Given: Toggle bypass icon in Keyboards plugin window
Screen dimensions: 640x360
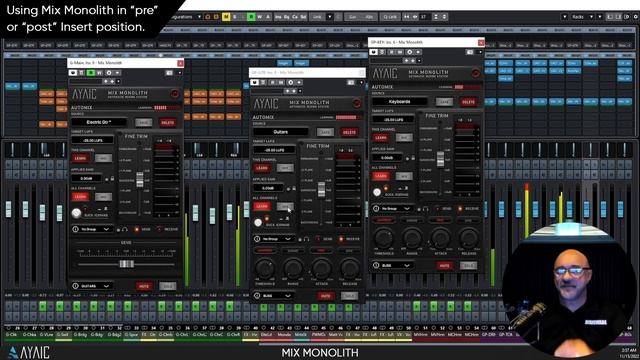Looking at the screenshot, I should [373, 52].
